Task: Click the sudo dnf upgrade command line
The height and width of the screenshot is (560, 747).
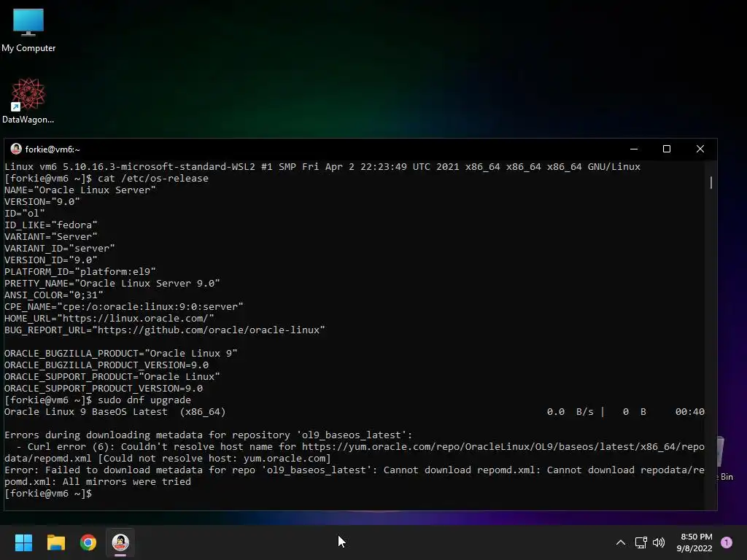Action: click(x=98, y=400)
